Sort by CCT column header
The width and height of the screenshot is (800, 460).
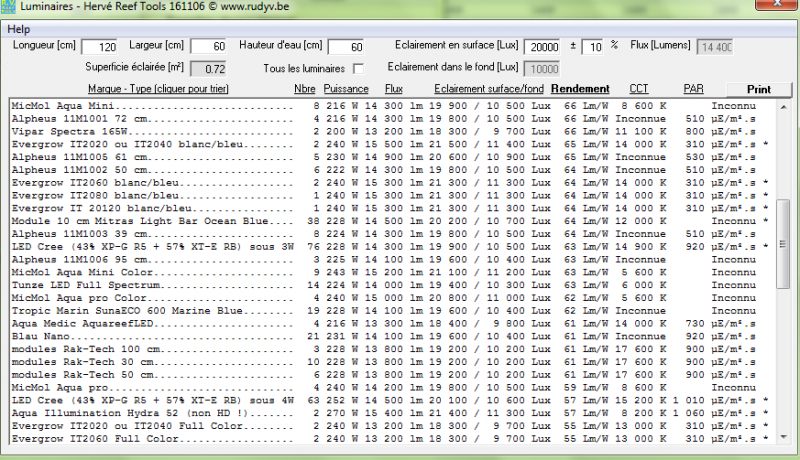click(639, 89)
